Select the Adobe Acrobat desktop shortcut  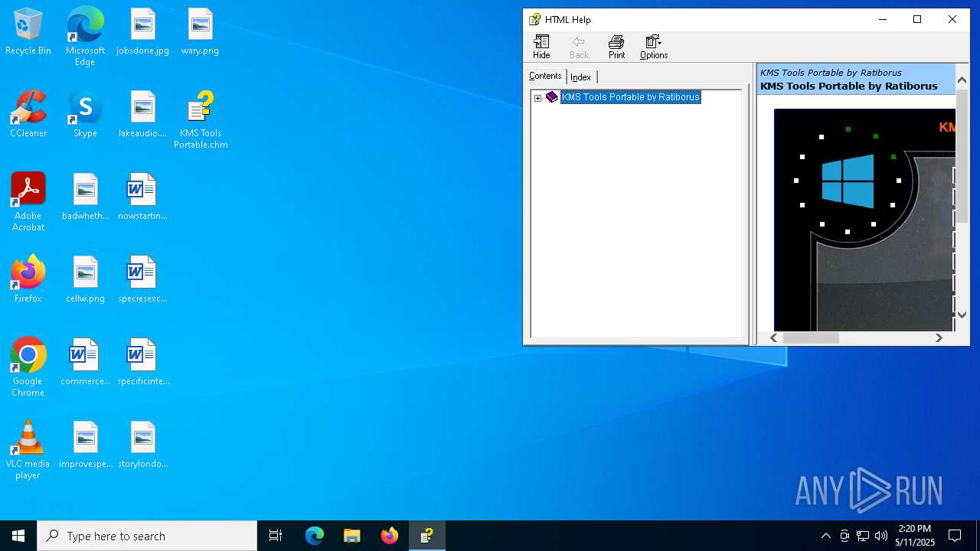coord(28,202)
